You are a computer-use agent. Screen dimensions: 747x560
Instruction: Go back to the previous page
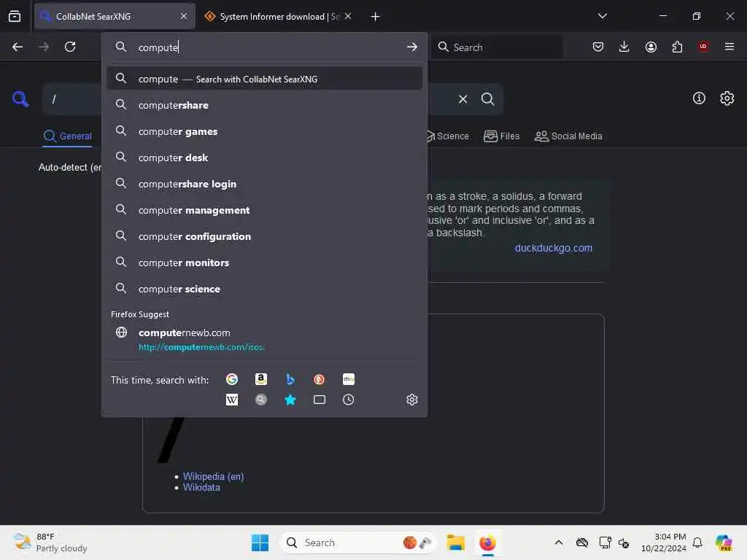18,47
